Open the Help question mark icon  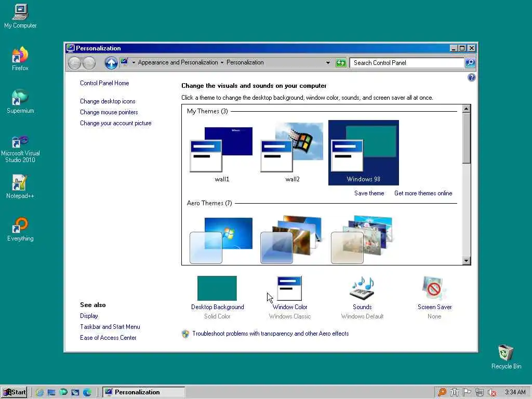(x=471, y=78)
